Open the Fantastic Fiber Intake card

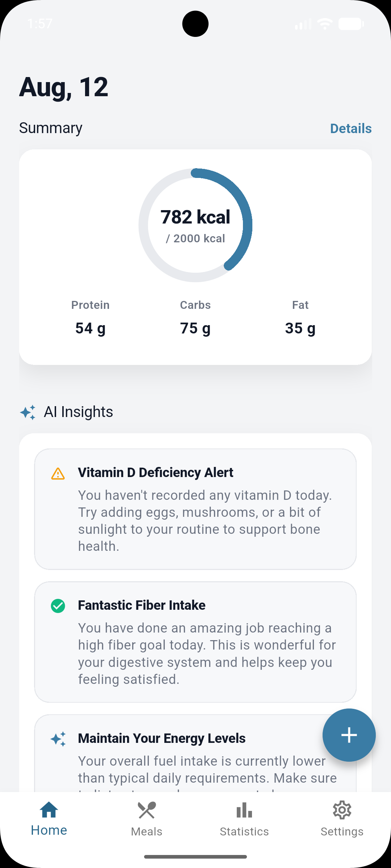tap(195, 642)
